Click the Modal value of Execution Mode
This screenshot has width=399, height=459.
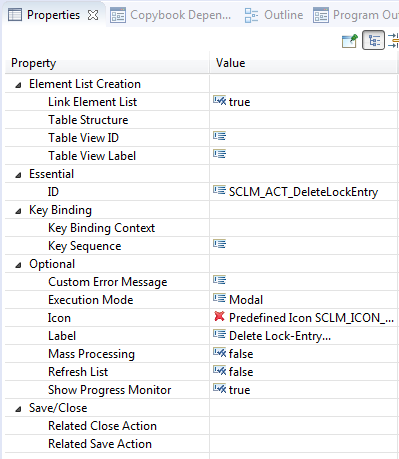(x=246, y=300)
